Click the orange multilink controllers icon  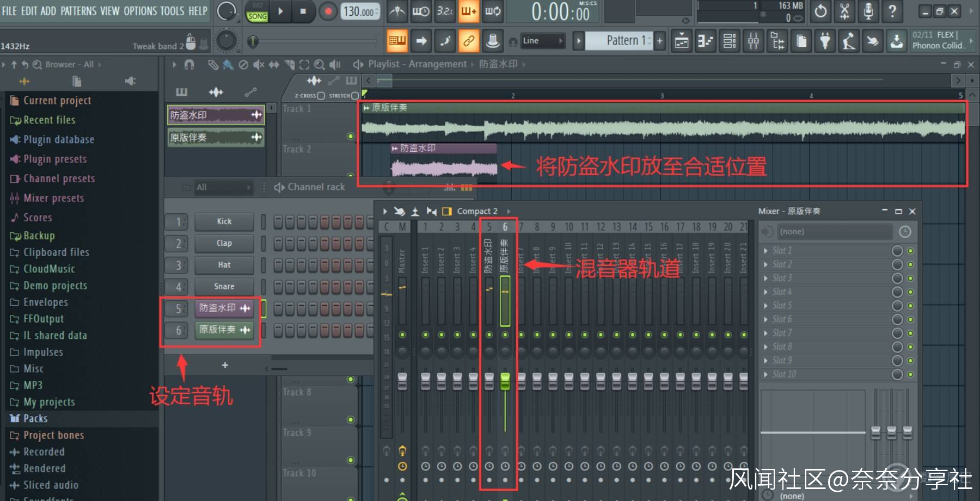pos(469,41)
